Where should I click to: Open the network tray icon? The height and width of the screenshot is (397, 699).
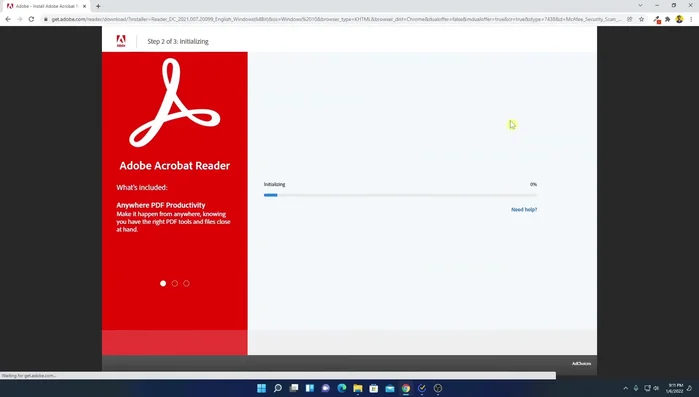(647, 389)
